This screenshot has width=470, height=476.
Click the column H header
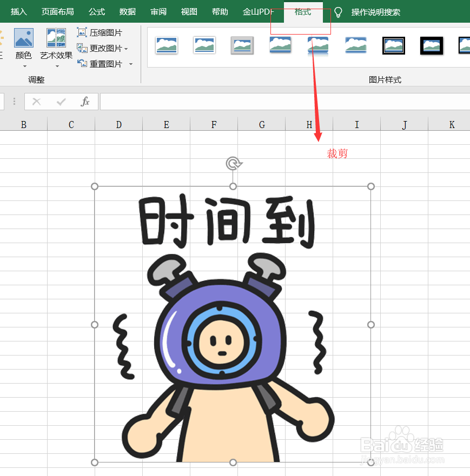click(x=309, y=124)
